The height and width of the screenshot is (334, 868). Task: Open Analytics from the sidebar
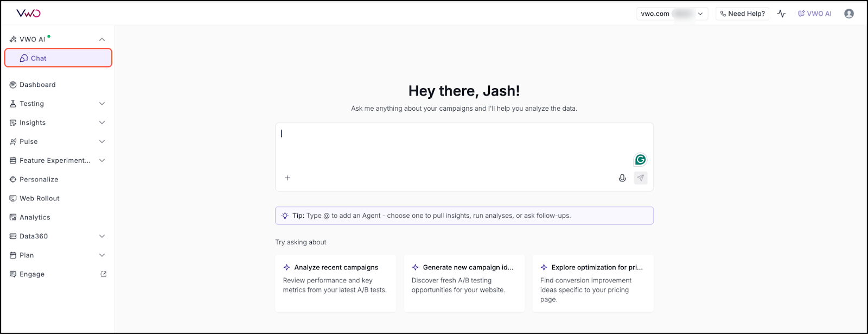point(35,217)
